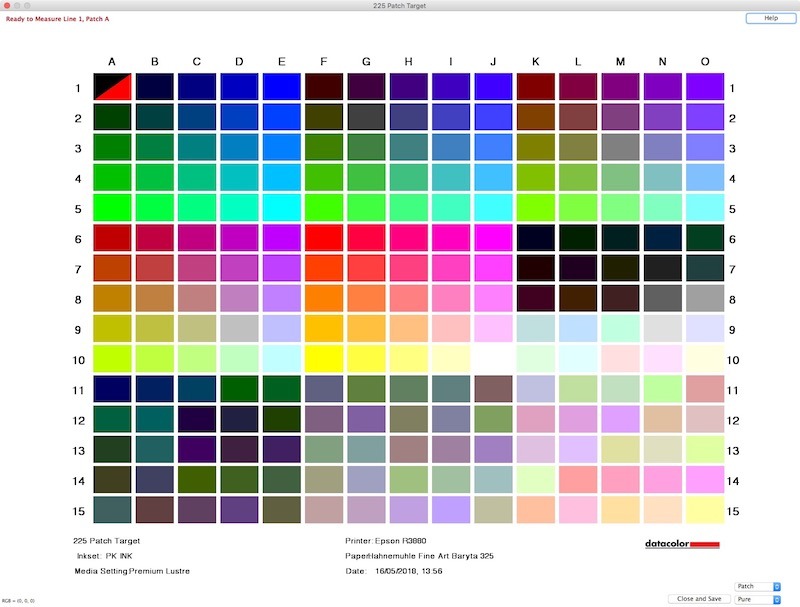This screenshot has height=607, width=800.
Task: Choose the violet patch O1
Action: coord(705,88)
